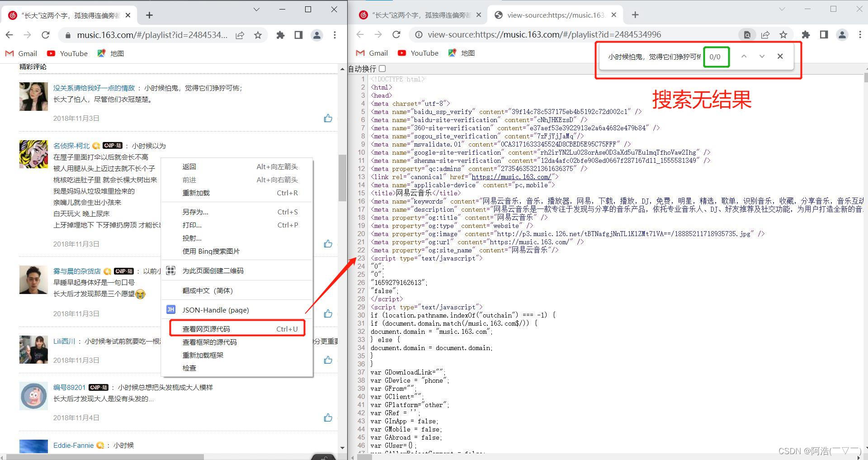This screenshot has width=868, height=460.
Task: Open tab search chevron in right window
Action: coord(782,9)
